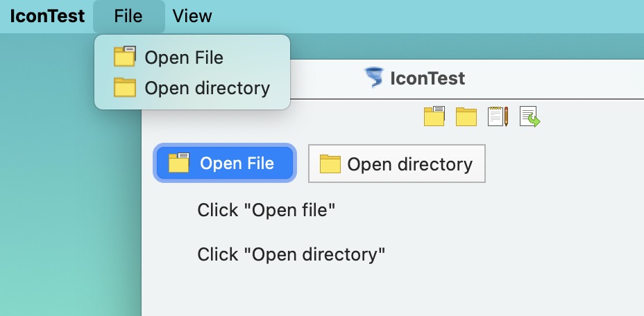The width and height of the screenshot is (644, 316).
Task: Click the tornado icon in the window title
Action: tap(374, 78)
